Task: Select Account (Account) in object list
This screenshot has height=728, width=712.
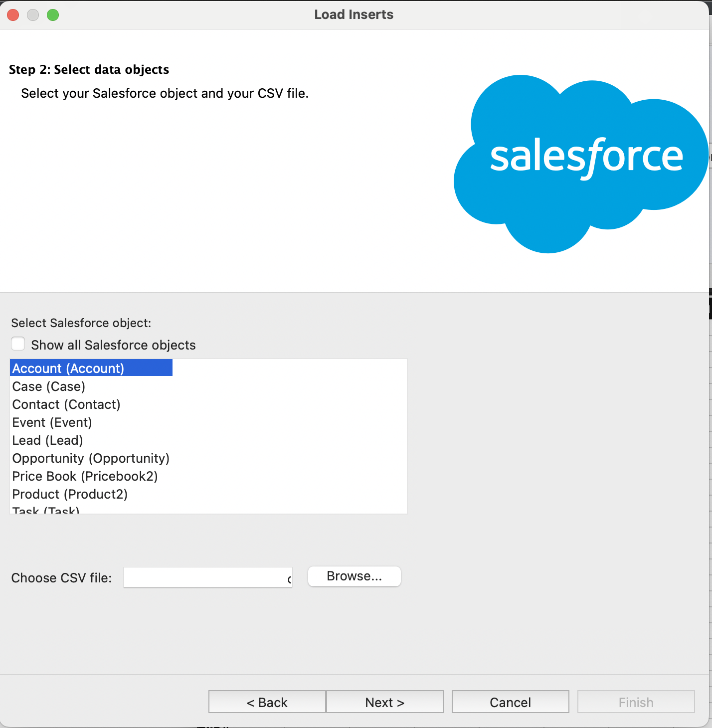Action: [x=91, y=368]
